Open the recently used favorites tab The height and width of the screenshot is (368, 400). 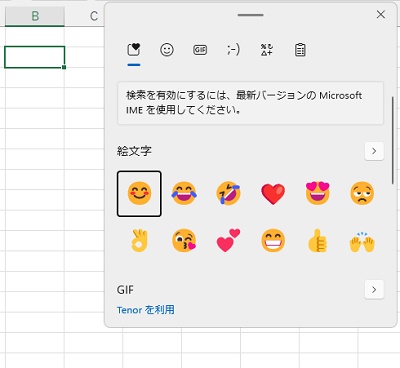[134, 50]
